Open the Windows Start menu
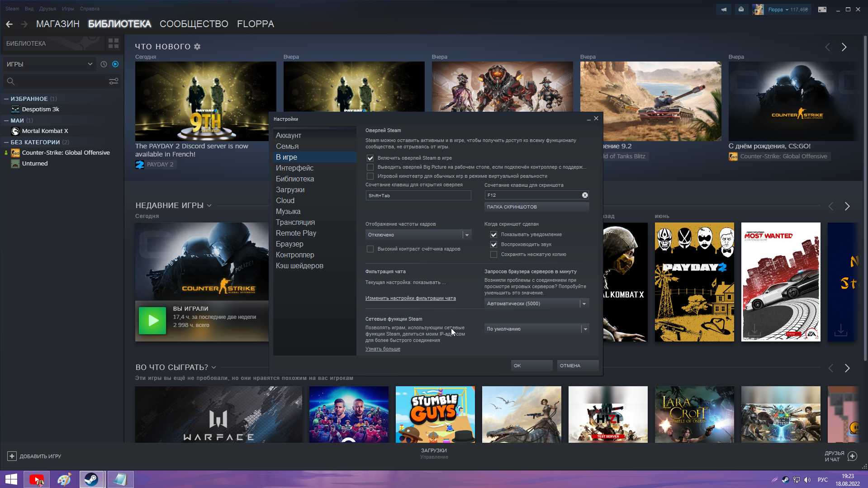Image resolution: width=868 pixels, height=488 pixels. click(x=11, y=479)
